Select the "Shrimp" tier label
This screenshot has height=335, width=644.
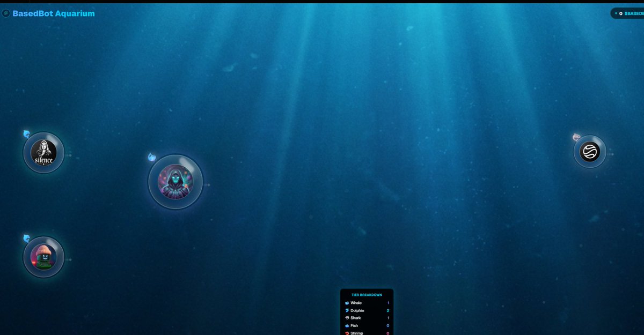[x=357, y=333]
